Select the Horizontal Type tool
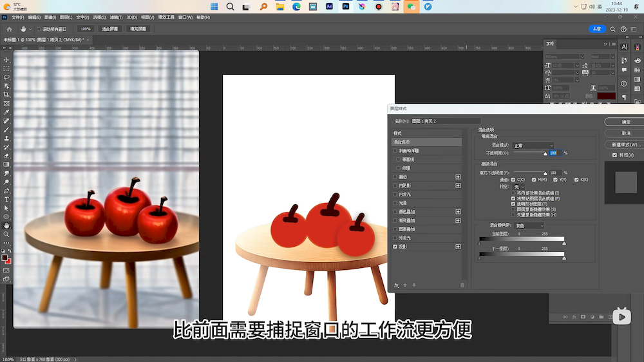This screenshot has width=644, height=362. pyautogui.click(x=6, y=200)
